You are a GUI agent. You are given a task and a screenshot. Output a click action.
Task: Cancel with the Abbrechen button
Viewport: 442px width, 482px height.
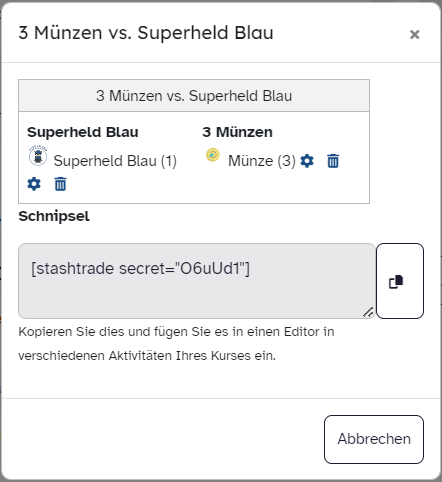(x=374, y=439)
